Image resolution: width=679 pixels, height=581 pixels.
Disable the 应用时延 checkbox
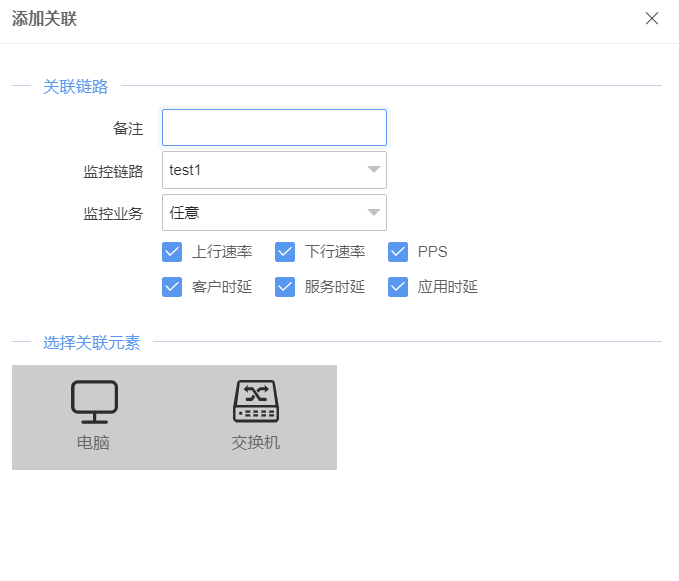(398, 287)
